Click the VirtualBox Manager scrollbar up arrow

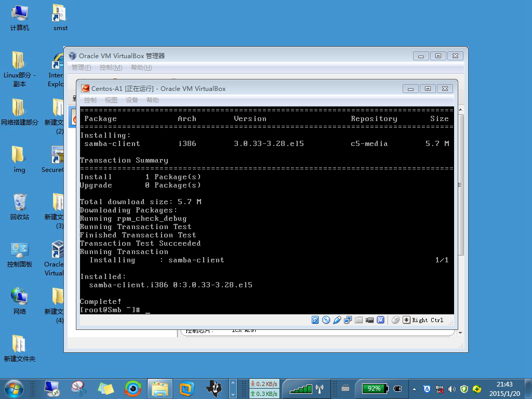coord(460,110)
